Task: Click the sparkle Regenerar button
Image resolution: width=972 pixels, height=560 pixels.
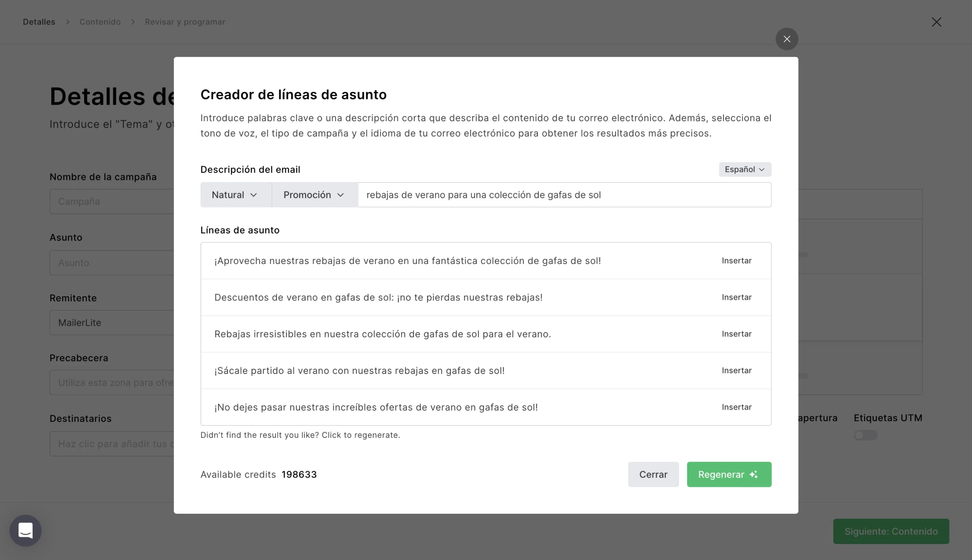Action: tap(729, 474)
